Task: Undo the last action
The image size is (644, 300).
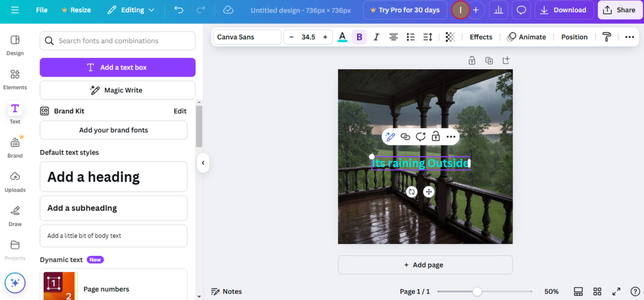Action: tap(179, 10)
